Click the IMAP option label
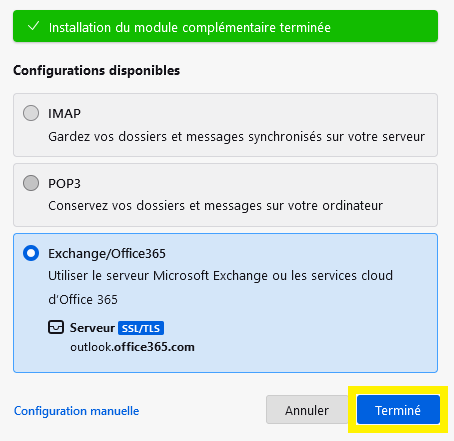The height and width of the screenshot is (441, 454). [64, 114]
